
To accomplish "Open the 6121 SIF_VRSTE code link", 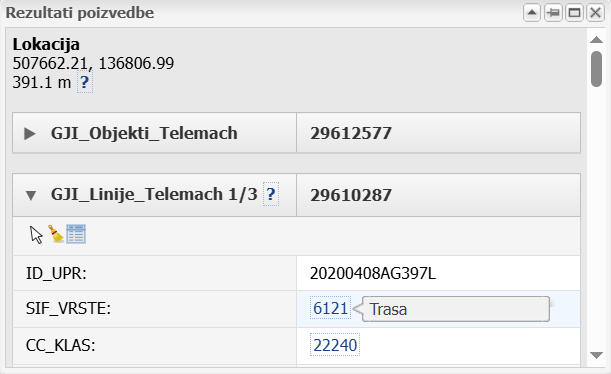I will 330,309.
